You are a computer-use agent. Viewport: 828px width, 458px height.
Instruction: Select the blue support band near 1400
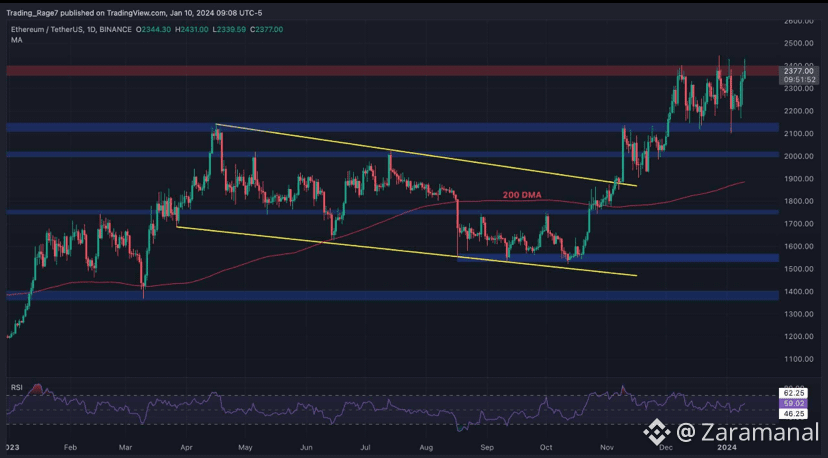click(392, 295)
